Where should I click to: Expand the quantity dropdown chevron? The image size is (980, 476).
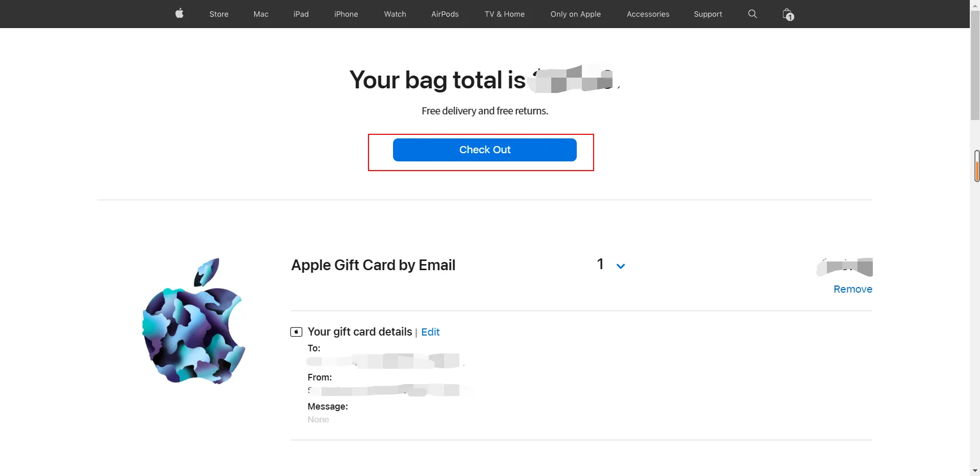point(621,266)
